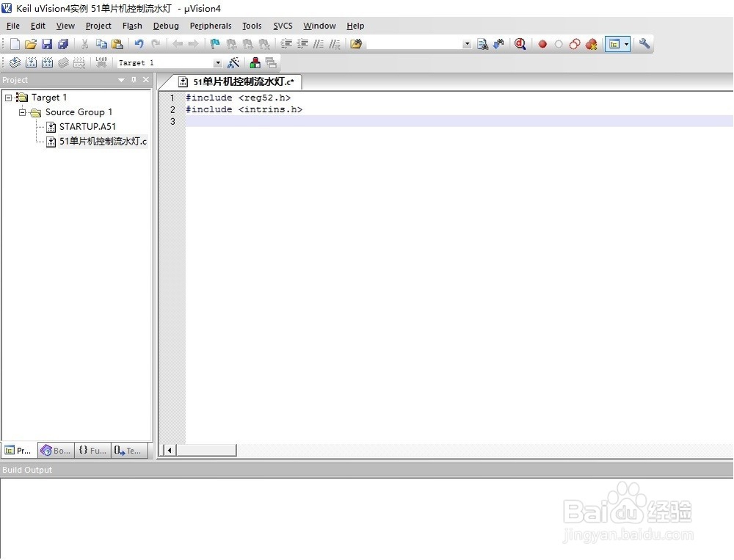The width and height of the screenshot is (734, 560).
Task: Open the Project menu
Action: [x=98, y=26]
